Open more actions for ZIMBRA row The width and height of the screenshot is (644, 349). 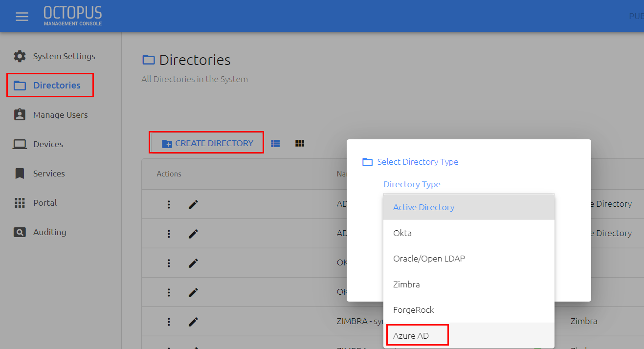[169, 322]
